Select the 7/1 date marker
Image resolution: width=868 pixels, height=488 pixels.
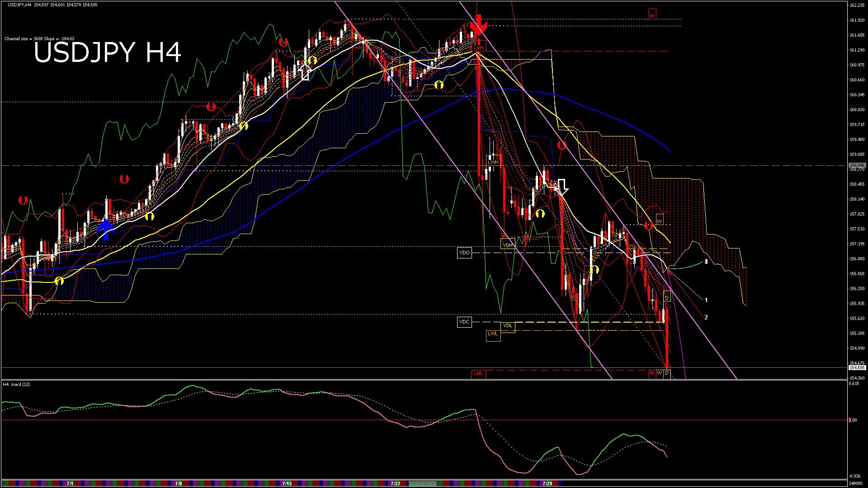(70, 483)
